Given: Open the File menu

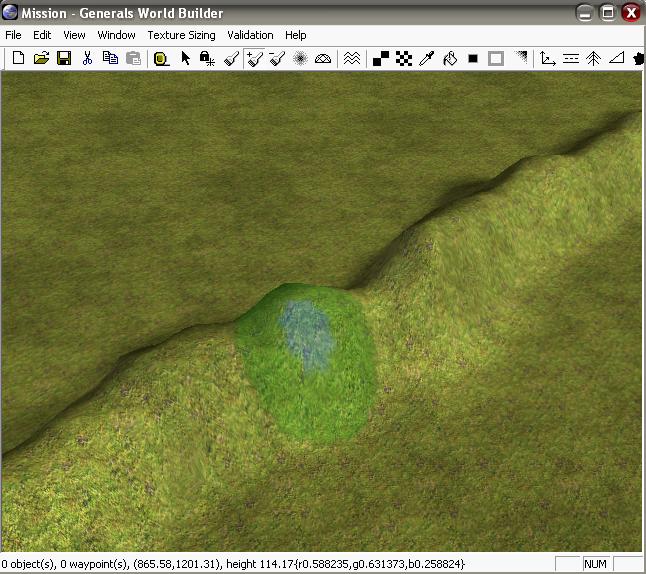Looking at the screenshot, I should tap(13, 35).
